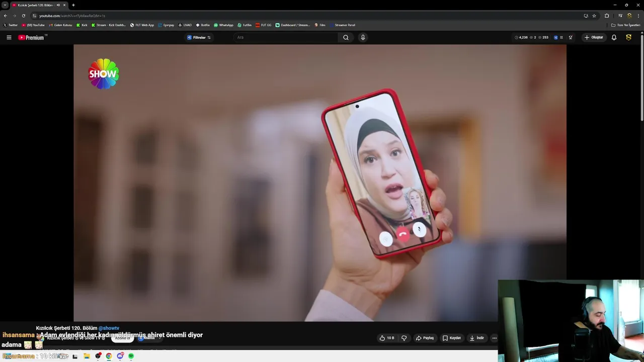Open the Chrome extensions puzzle icon
The width and height of the screenshot is (644, 362).
pos(607,16)
